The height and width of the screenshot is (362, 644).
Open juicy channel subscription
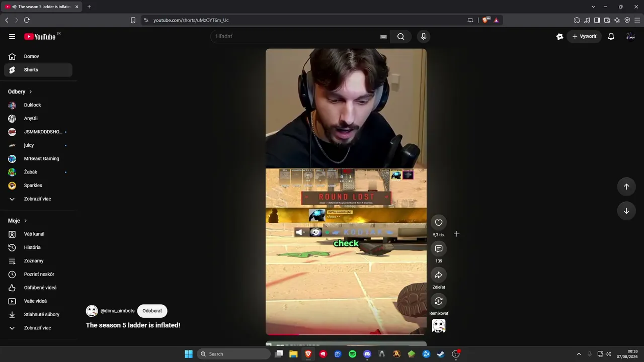point(38,145)
